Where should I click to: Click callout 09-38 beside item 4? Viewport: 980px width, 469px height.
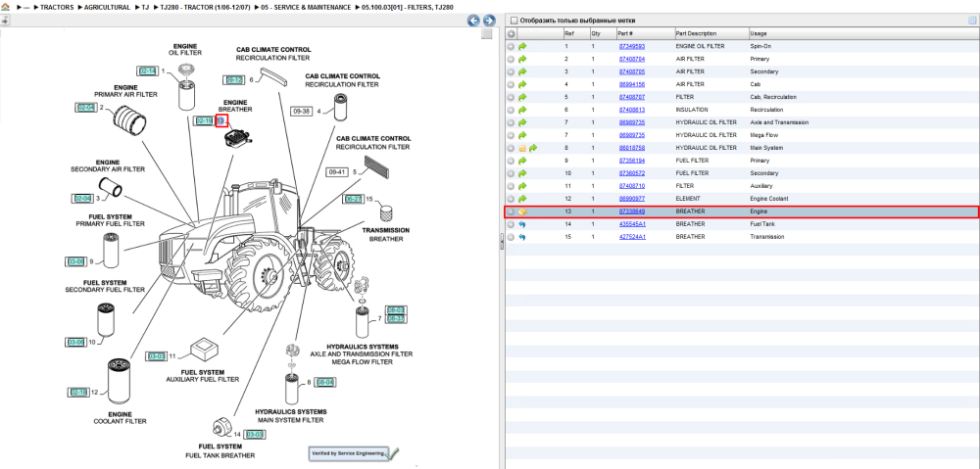click(x=301, y=112)
